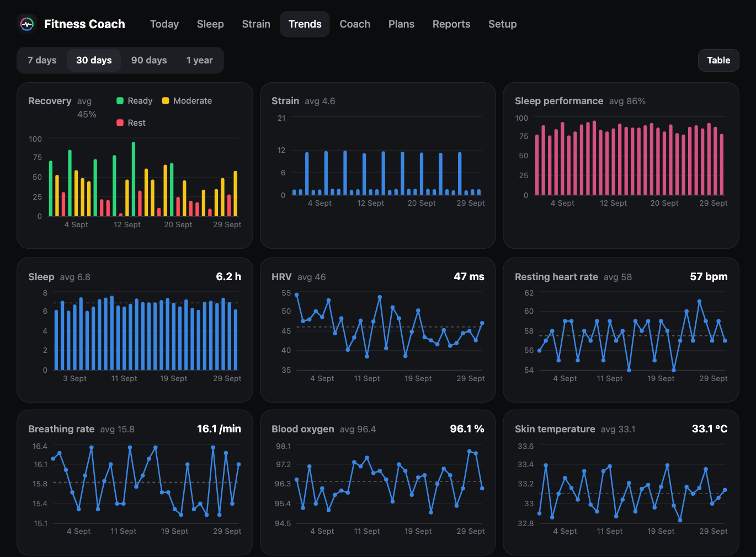The image size is (756, 557).
Task: Select the Trends tab
Action: [x=305, y=24]
